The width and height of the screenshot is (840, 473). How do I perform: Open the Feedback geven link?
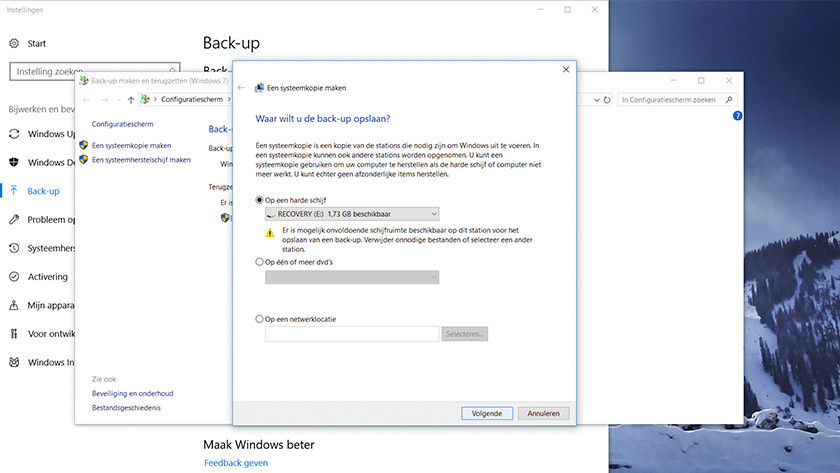click(236, 463)
